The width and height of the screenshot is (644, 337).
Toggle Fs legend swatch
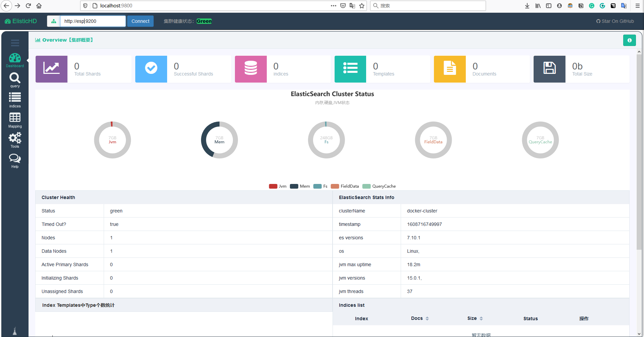[x=317, y=186]
